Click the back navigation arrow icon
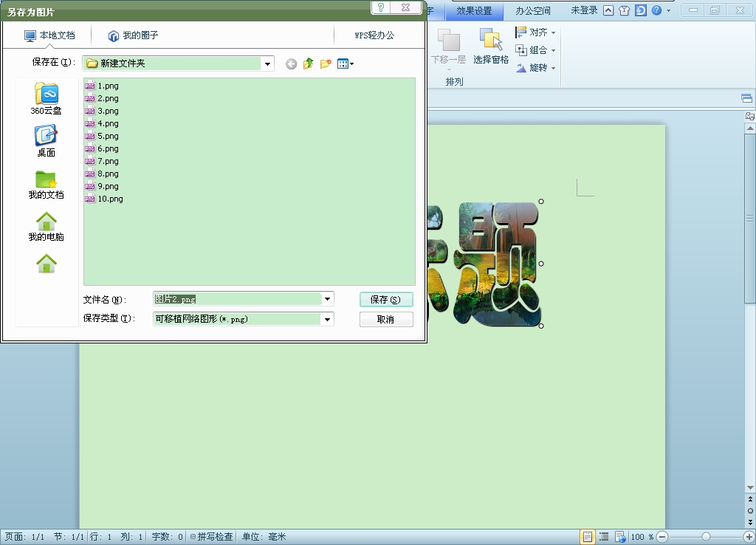The height and width of the screenshot is (545, 756). click(291, 64)
